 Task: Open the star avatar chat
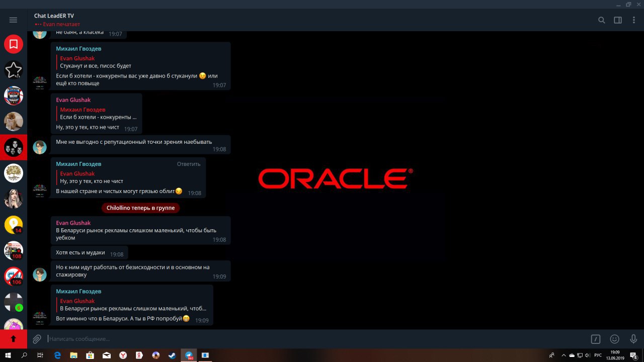(14, 70)
